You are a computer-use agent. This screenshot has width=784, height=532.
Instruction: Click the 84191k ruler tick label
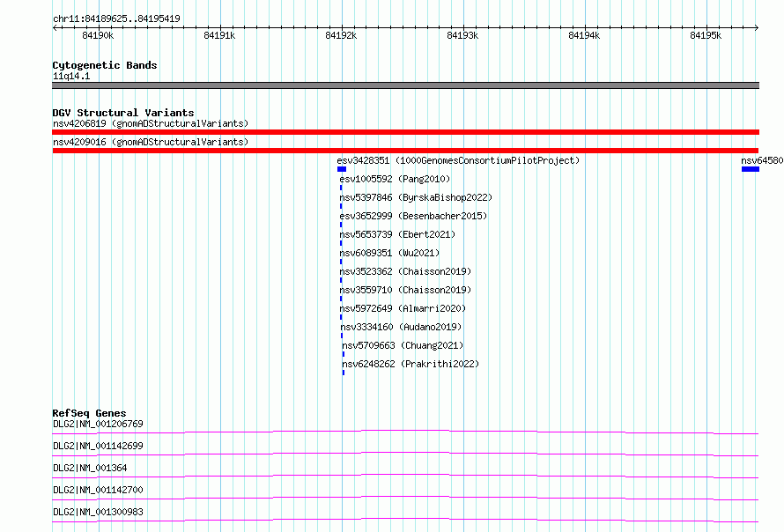point(219,35)
